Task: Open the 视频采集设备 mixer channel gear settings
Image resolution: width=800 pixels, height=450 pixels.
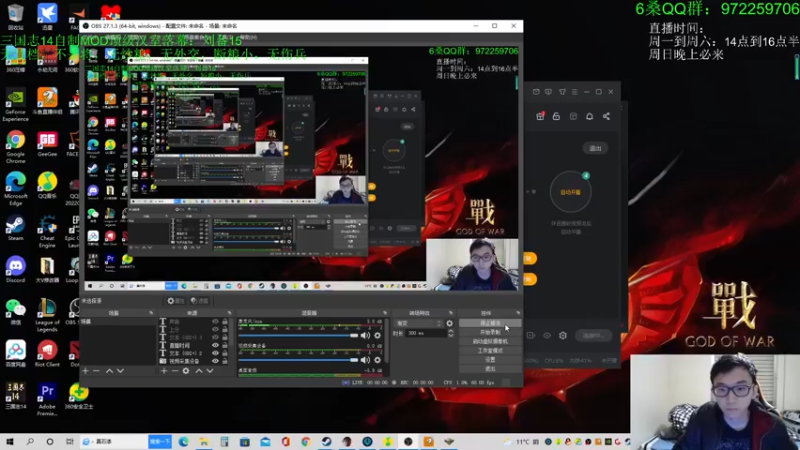Action: tap(378, 360)
